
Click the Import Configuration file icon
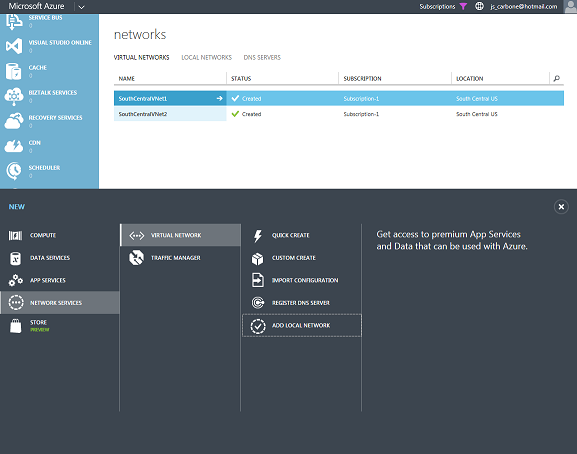tap(258, 280)
